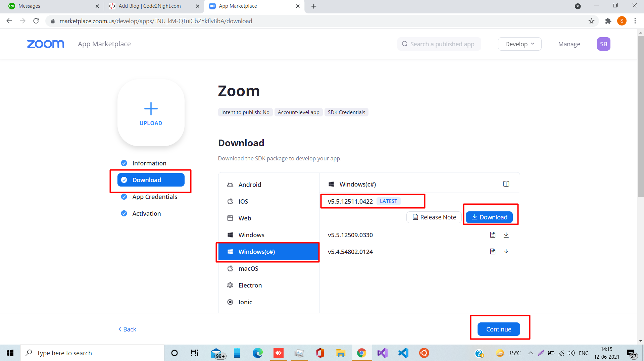Select iOS platform
Image resolution: width=644 pixels, height=361 pixels.
(268, 201)
